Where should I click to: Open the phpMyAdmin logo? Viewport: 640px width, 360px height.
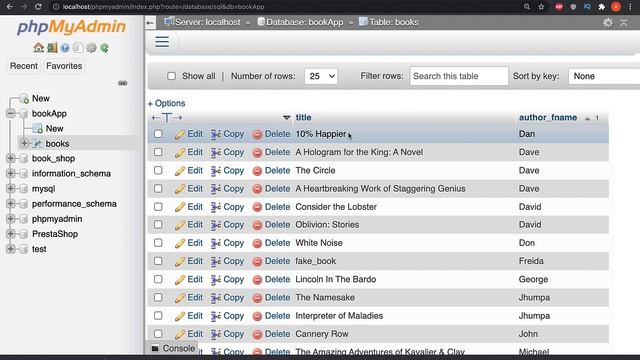point(71,27)
